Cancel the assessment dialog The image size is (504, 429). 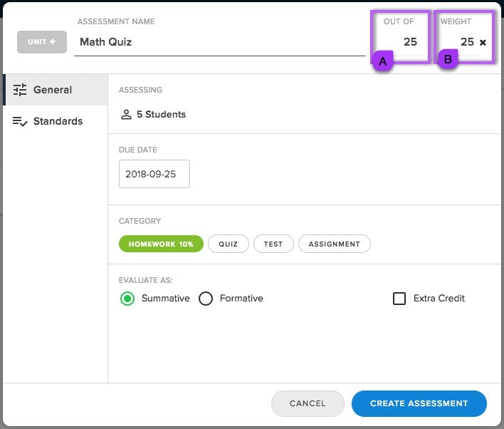308,403
